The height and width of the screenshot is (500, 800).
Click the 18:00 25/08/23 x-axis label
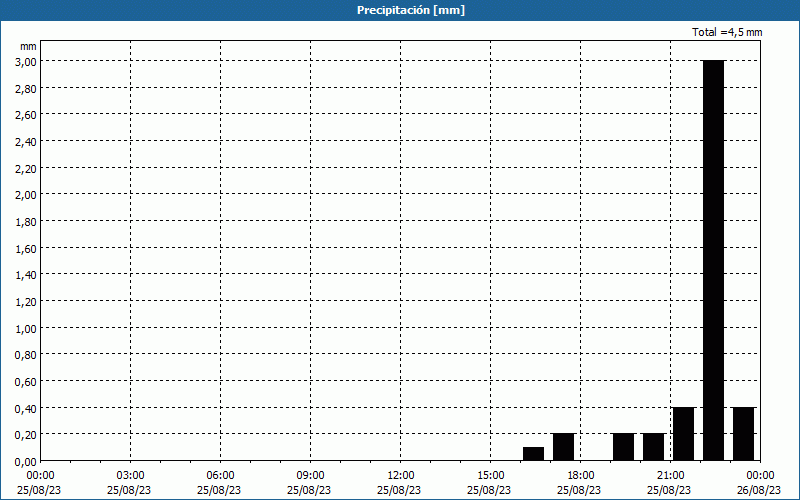pyautogui.click(x=580, y=483)
